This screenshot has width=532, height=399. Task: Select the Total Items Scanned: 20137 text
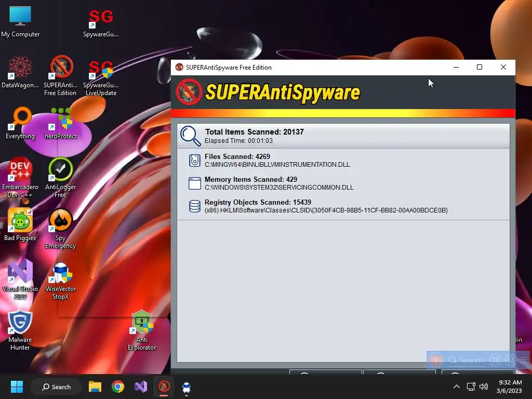coord(254,132)
